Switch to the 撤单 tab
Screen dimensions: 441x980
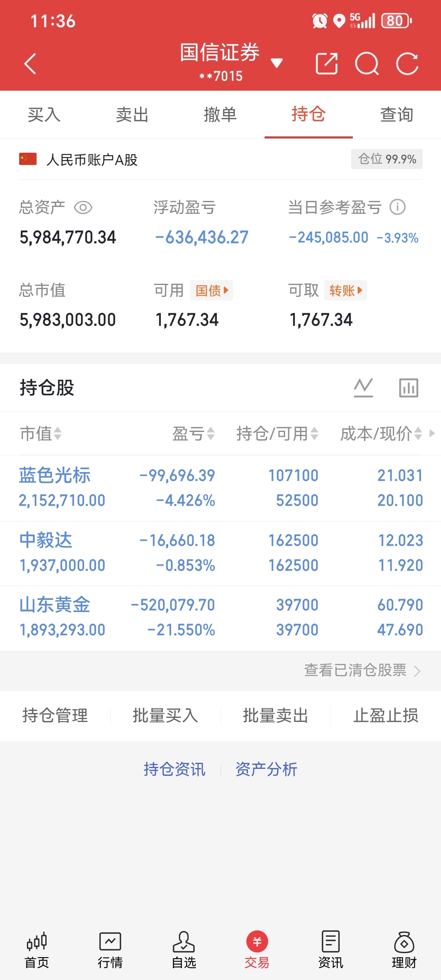pos(220,115)
